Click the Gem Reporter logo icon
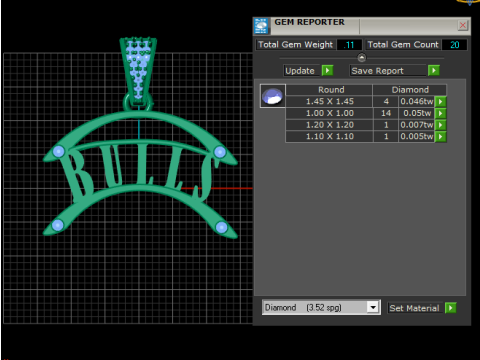Image resolution: width=480 pixels, height=360 pixels. (261, 26)
